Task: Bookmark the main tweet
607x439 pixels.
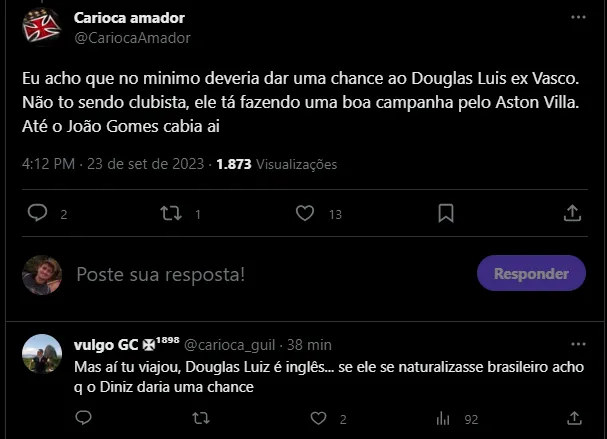Action: tap(446, 213)
